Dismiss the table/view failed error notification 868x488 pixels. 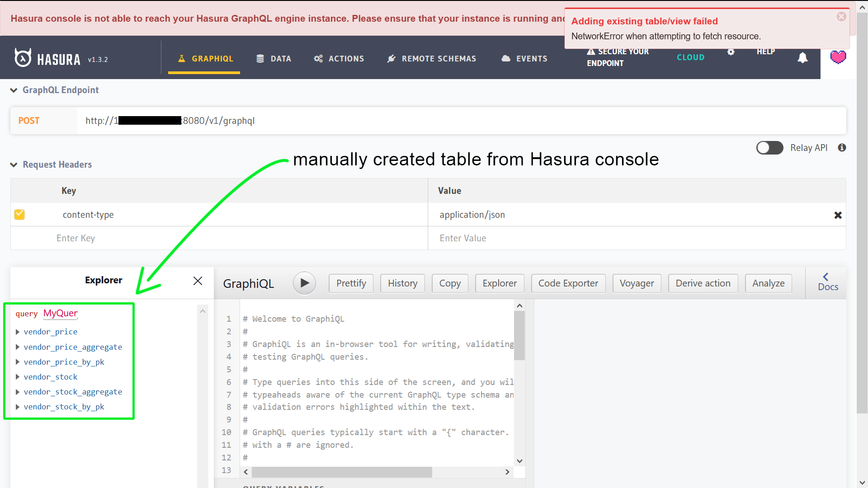[841, 17]
